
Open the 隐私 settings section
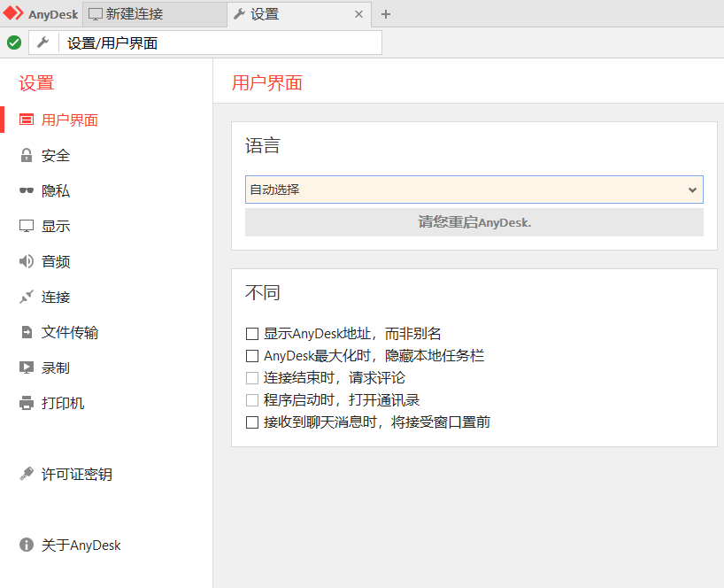pos(56,190)
